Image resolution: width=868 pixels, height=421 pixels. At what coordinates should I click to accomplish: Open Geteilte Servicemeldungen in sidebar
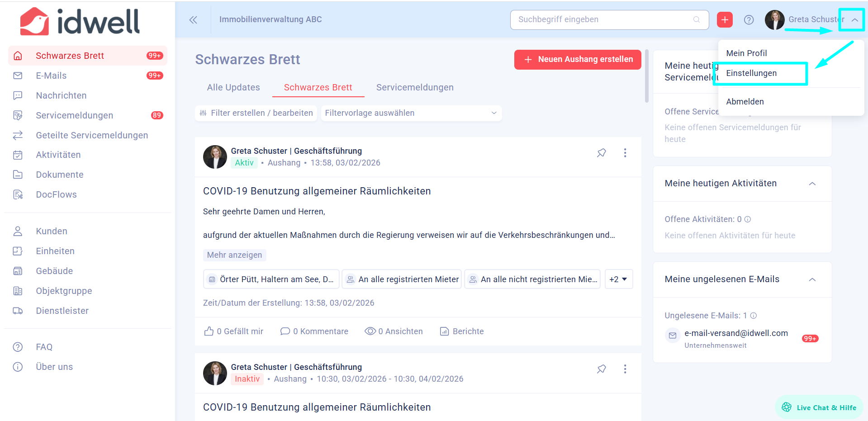click(x=88, y=135)
